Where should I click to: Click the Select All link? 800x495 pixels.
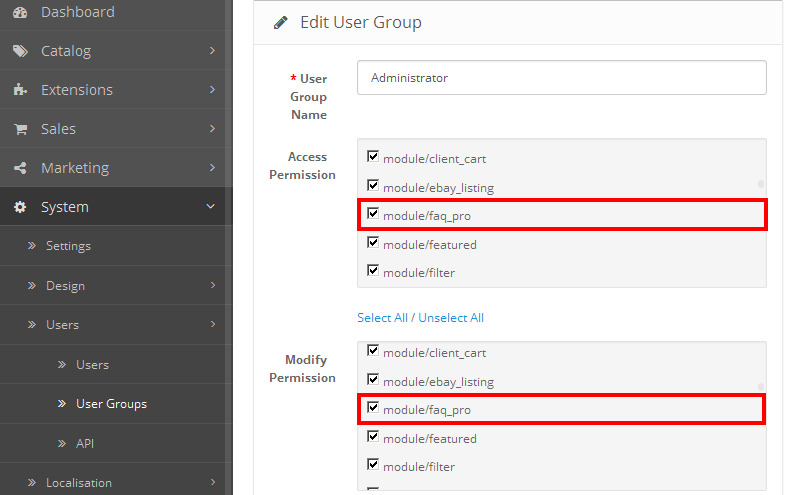click(382, 318)
